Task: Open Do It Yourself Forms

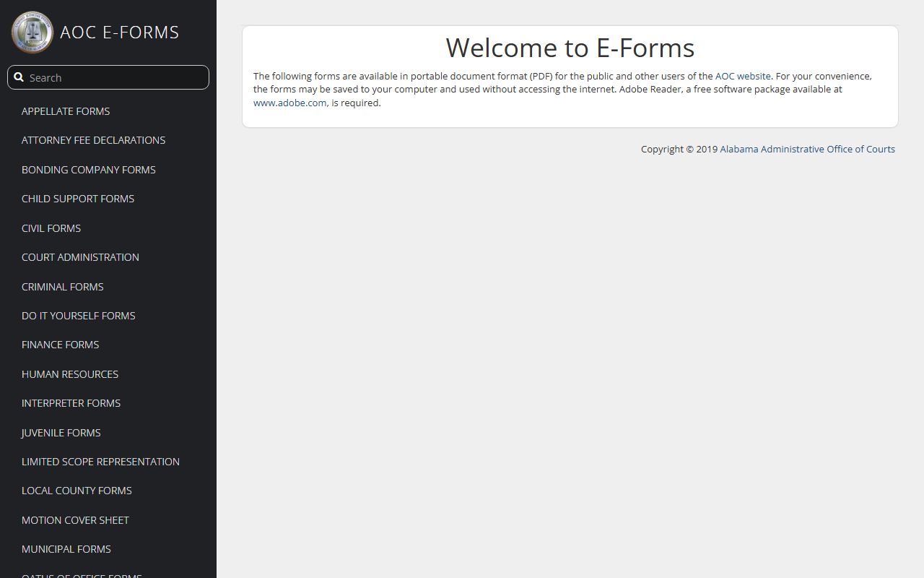Action: 79,316
